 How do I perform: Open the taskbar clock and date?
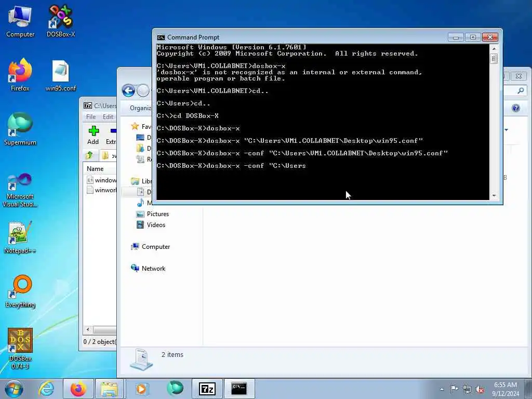tap(505, 389)
